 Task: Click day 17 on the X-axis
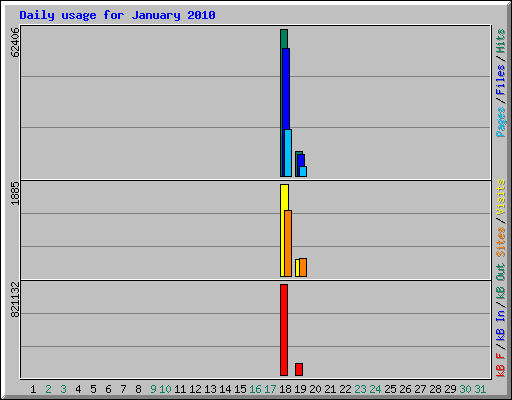coord(270,389)
